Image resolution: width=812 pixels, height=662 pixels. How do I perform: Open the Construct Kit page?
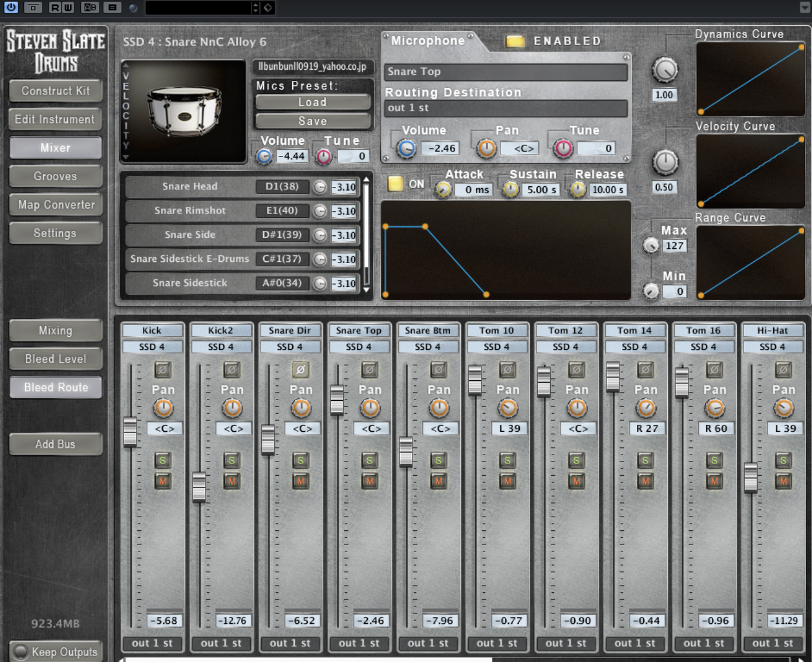[56, 91]
